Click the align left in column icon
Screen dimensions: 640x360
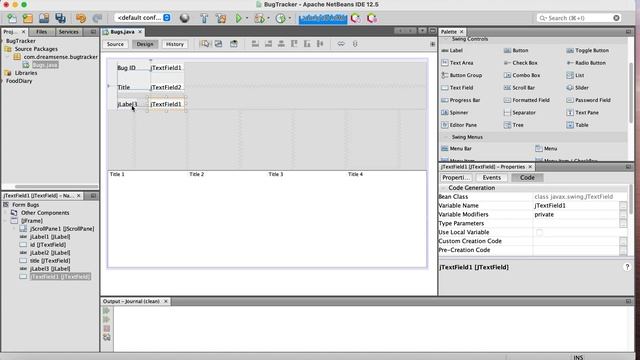(x=255, y=44)
